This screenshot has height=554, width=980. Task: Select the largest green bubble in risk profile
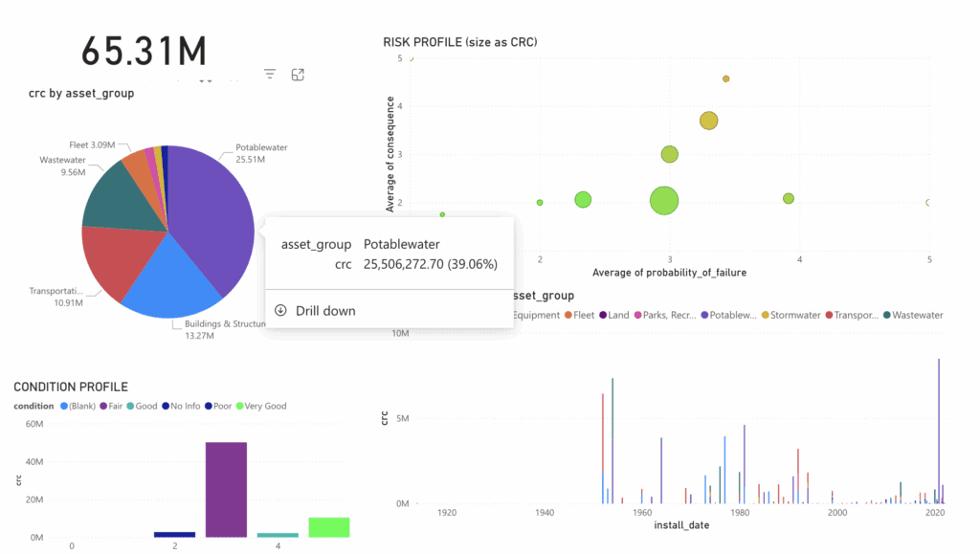[664, 201]
